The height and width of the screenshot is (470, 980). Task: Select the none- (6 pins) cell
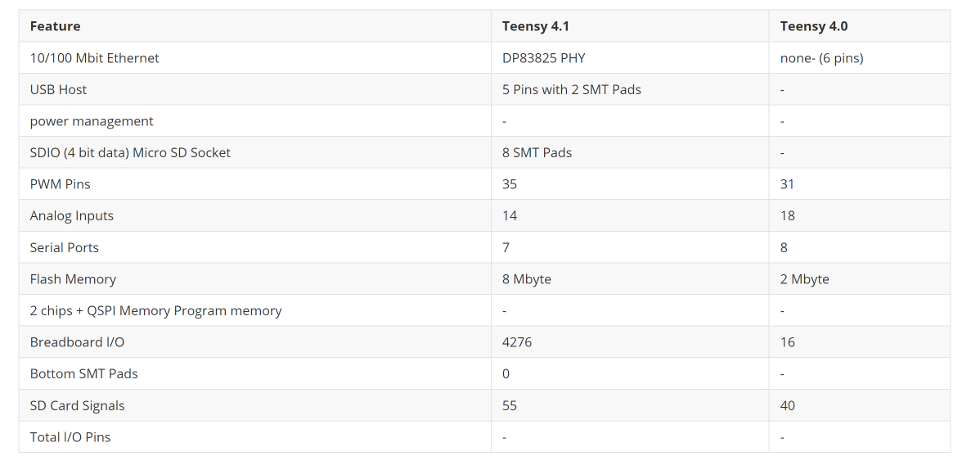(821, 58)
